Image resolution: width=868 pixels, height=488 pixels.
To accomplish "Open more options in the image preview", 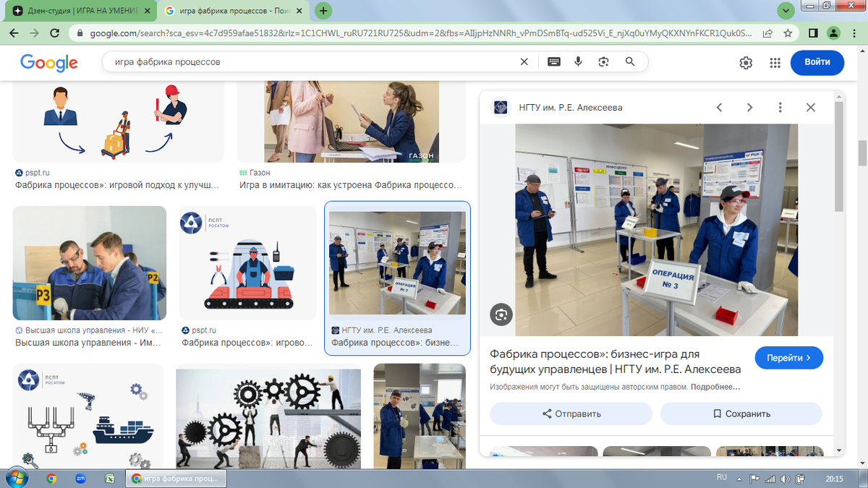I will click(780, 108).
